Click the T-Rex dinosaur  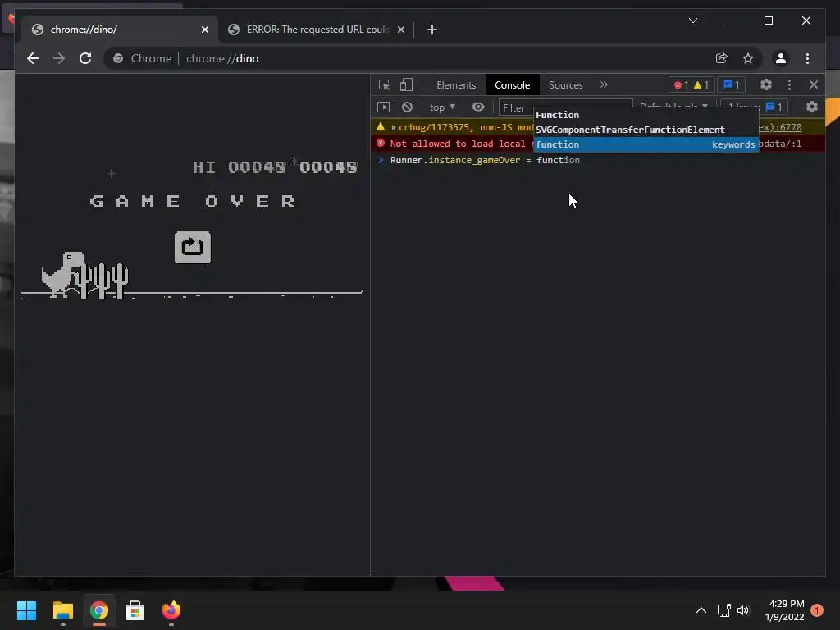point(63,274)
